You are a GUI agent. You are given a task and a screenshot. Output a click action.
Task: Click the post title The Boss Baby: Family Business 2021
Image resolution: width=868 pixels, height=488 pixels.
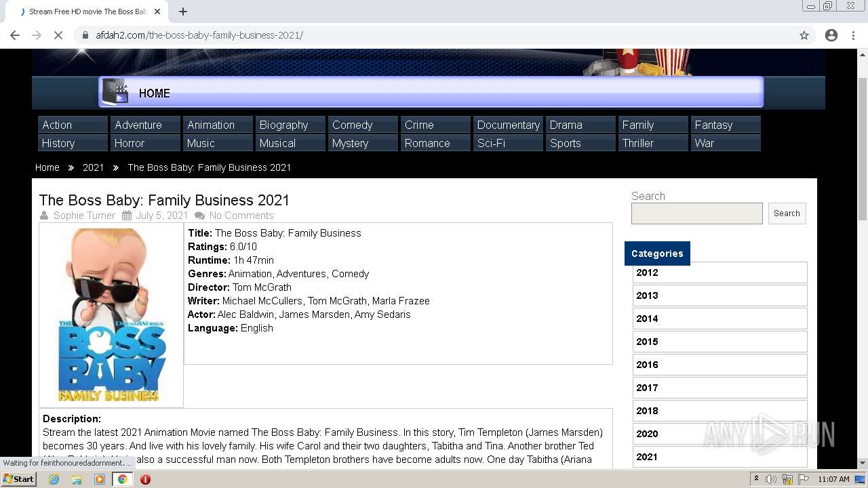(x=164, y=200)
